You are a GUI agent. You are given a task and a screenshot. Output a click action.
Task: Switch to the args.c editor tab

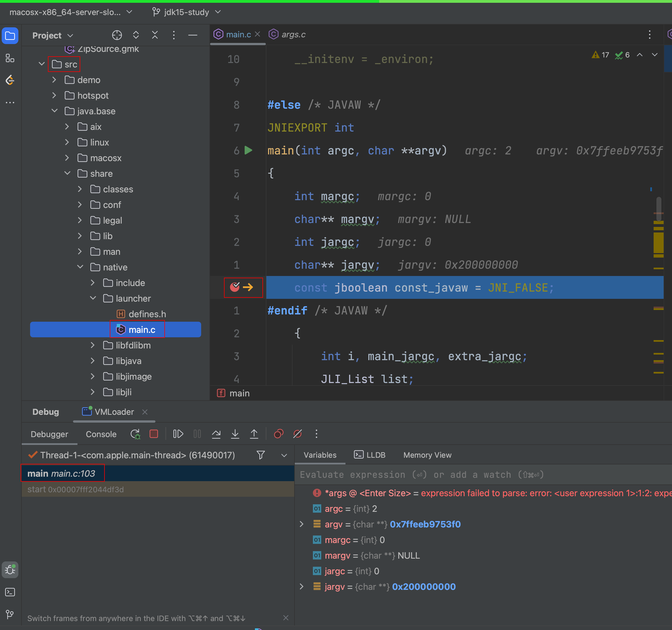pos(293,35)
